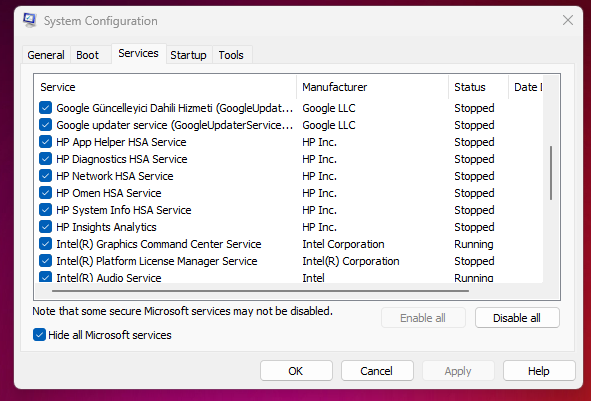This screenshot has height=401, width=591.
Task: Click the Date column header
Action: (x=526, y=87)
